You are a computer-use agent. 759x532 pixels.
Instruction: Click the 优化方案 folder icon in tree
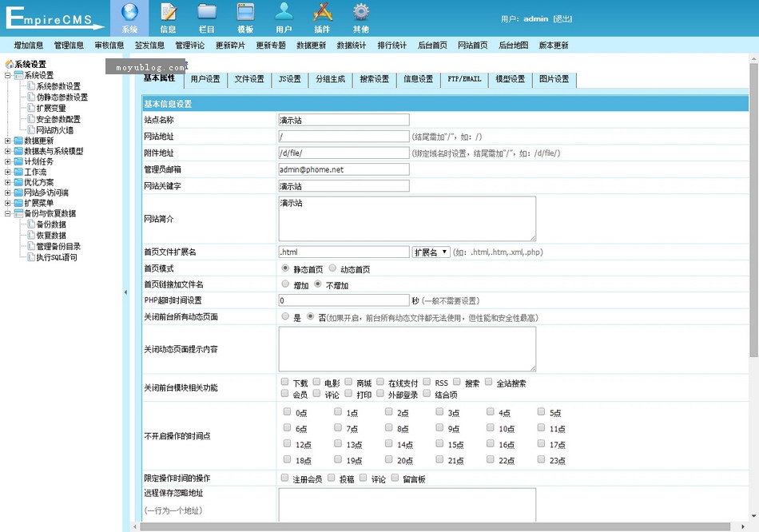point(18,182)
